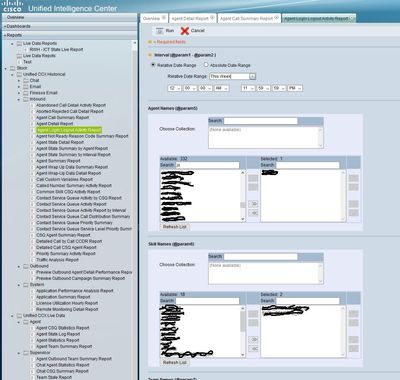Collapse the Unified CCX Historical node
Viewport: 400px width, 380px height.
tap(12, 75)
